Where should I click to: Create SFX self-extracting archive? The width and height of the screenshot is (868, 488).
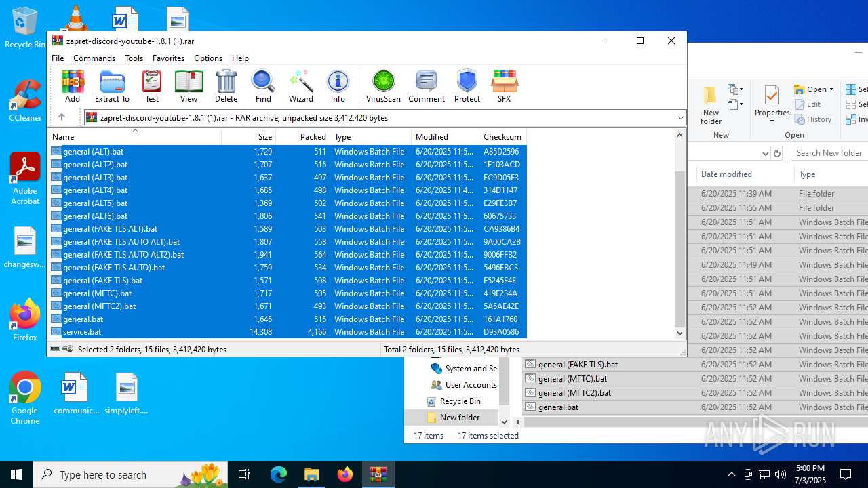[x=504, y=86]
